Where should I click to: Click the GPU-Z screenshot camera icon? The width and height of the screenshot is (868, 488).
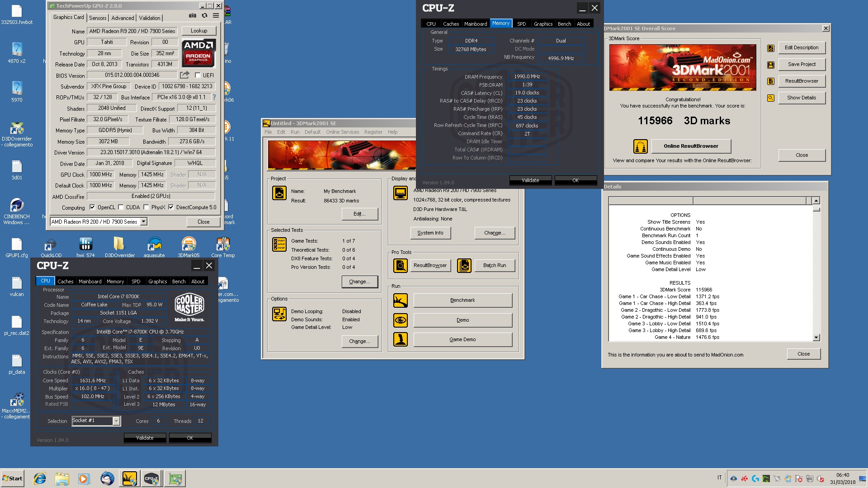click(x=193, y=15)
